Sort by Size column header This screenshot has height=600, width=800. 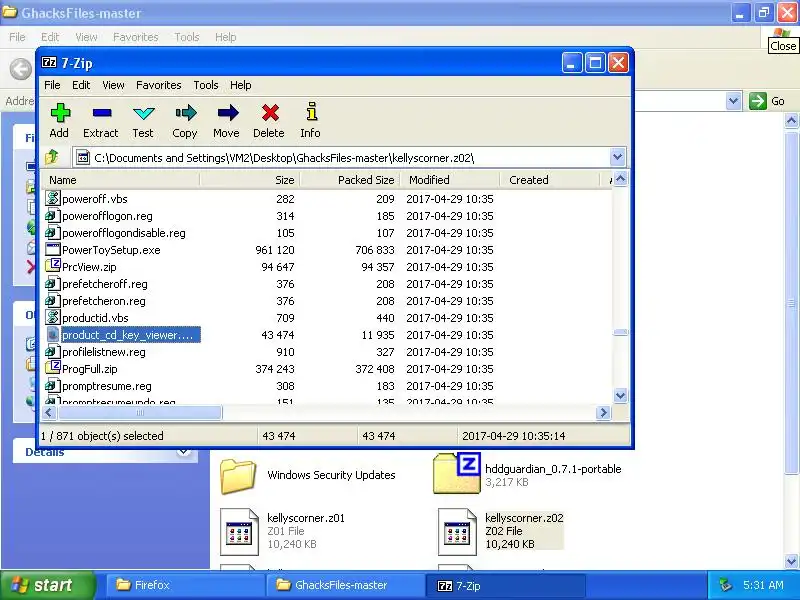(250, 180)
